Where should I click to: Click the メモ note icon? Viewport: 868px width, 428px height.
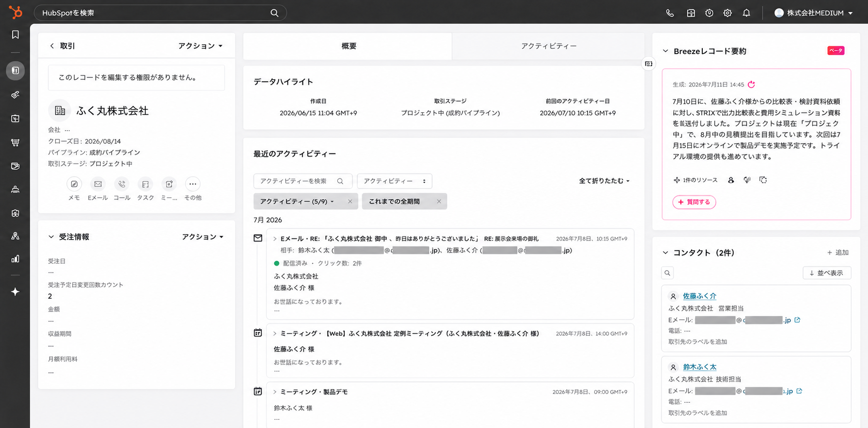(74, 184)
